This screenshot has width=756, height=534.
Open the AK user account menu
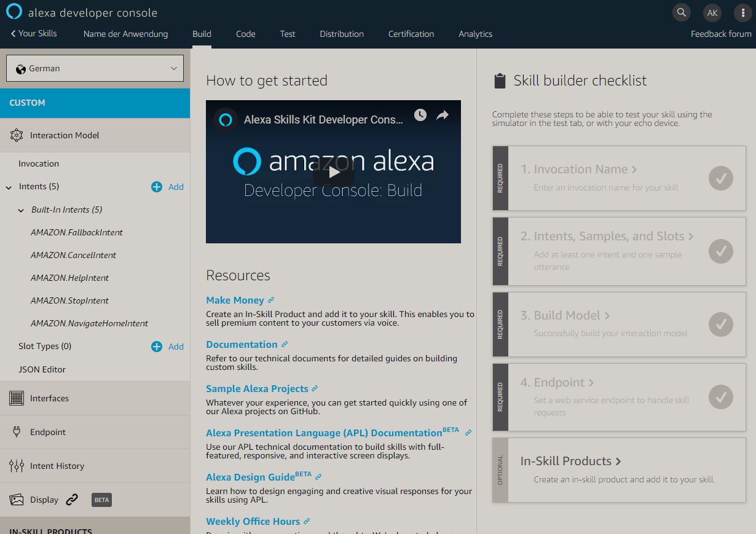click(x=712, y=12)
